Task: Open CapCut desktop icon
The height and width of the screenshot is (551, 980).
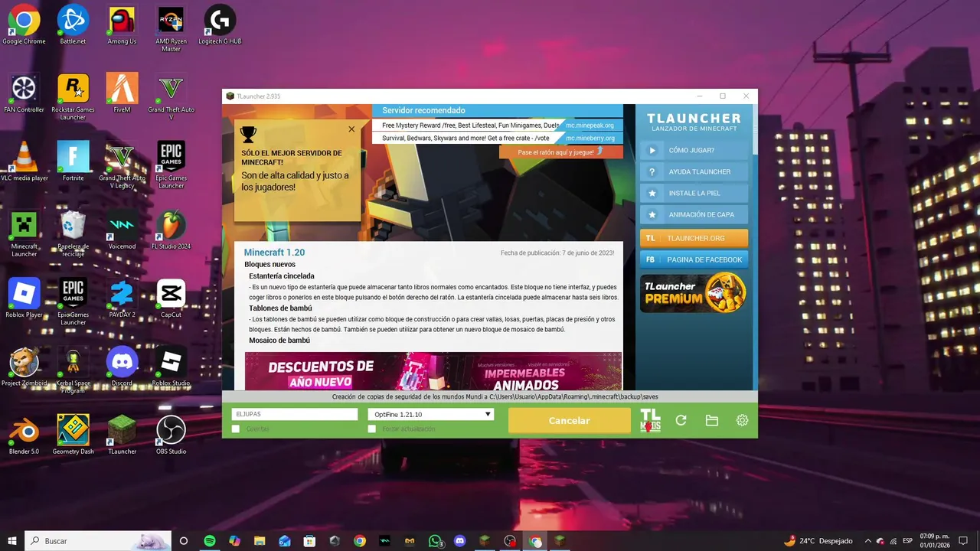Action: click(171, 297)
